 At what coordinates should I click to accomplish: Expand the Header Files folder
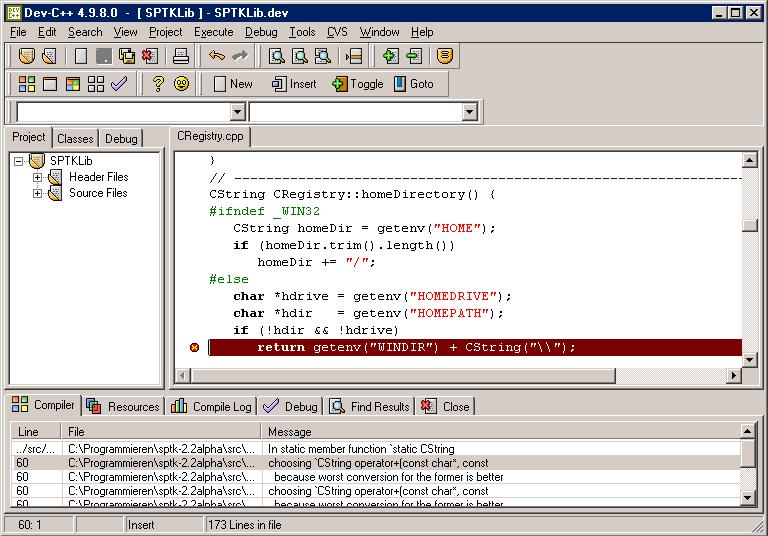[x=37, y=177]
